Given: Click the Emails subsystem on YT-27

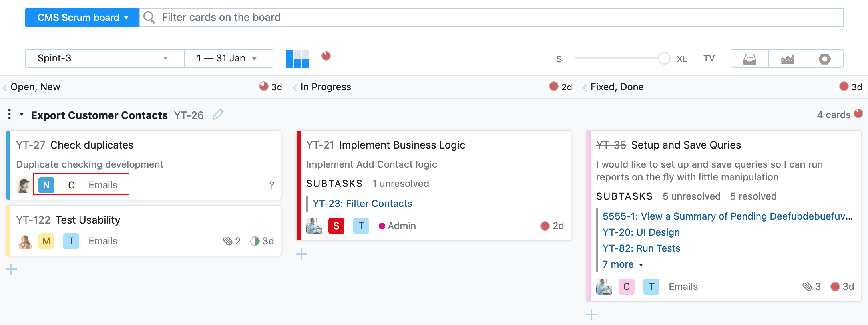Looking at the screenshot, I should (103, 185).
